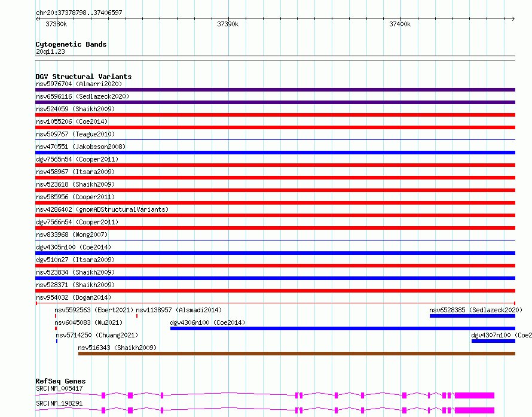Select the nsv523618 (Shaikh2009) label

(x=75, y=184)
